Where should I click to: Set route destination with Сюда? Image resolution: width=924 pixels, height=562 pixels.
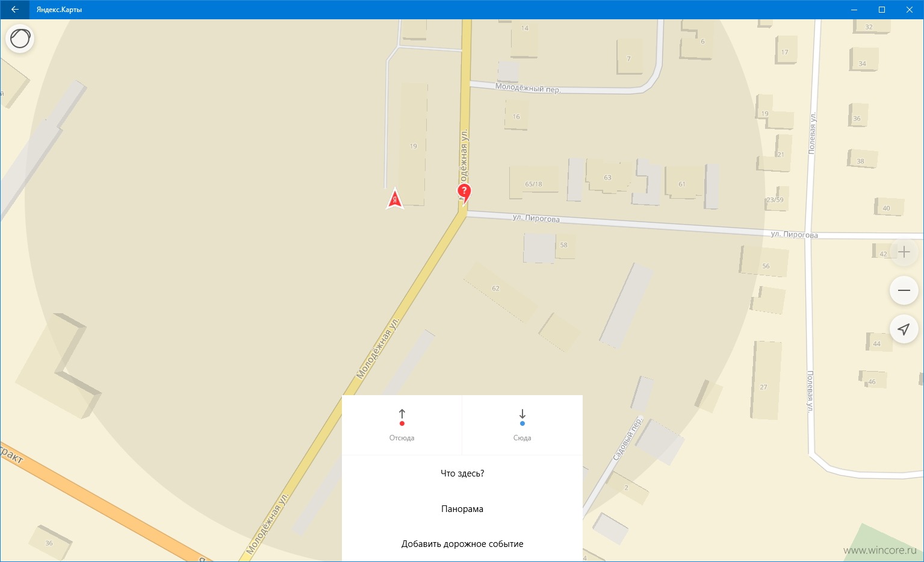tap(522, 425)
